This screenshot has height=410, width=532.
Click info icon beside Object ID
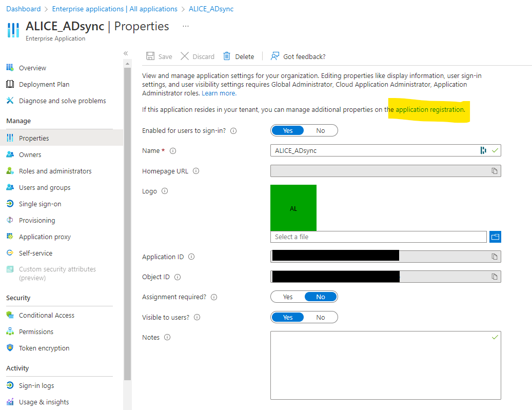point(178,277)
